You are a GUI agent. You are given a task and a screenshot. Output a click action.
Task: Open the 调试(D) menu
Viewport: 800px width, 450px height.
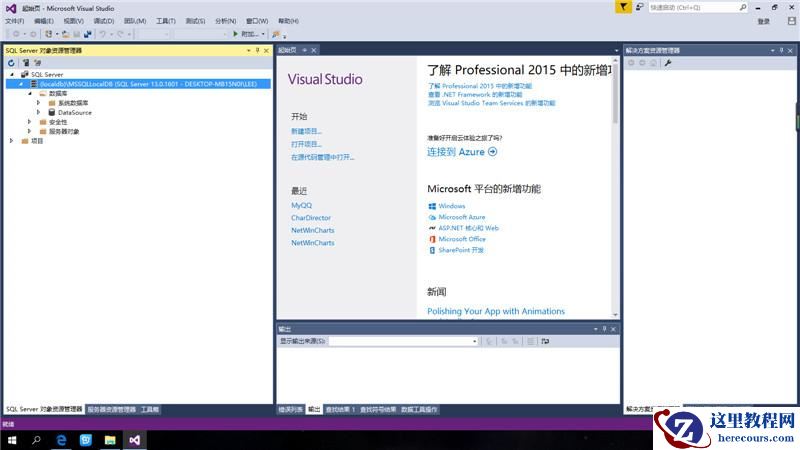click(104, 21)
